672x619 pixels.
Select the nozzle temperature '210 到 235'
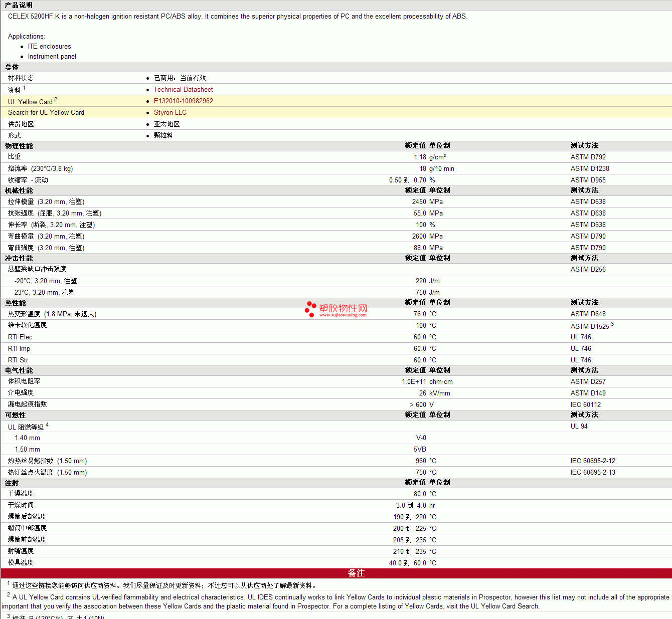coord(410,551)
